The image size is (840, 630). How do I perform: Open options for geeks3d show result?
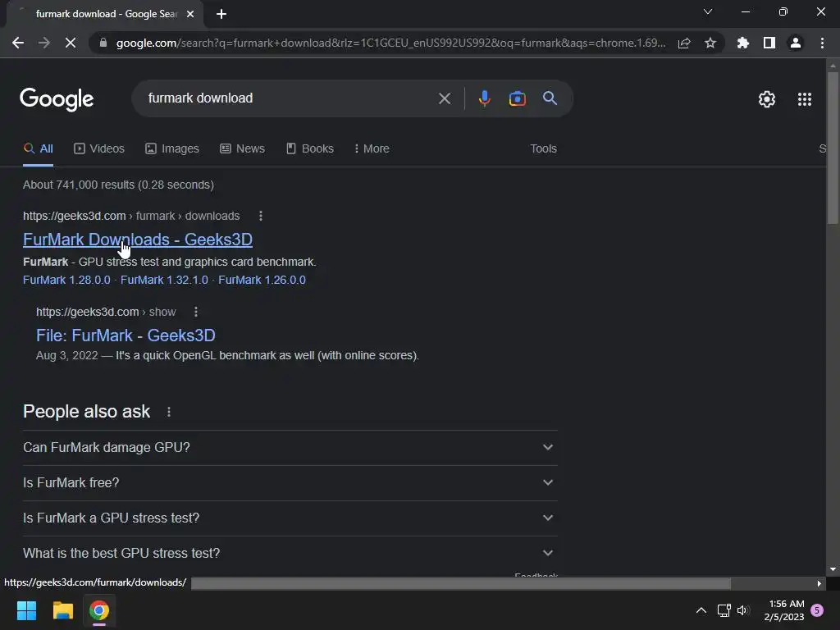pyautogui.click(x=196, y=312)
